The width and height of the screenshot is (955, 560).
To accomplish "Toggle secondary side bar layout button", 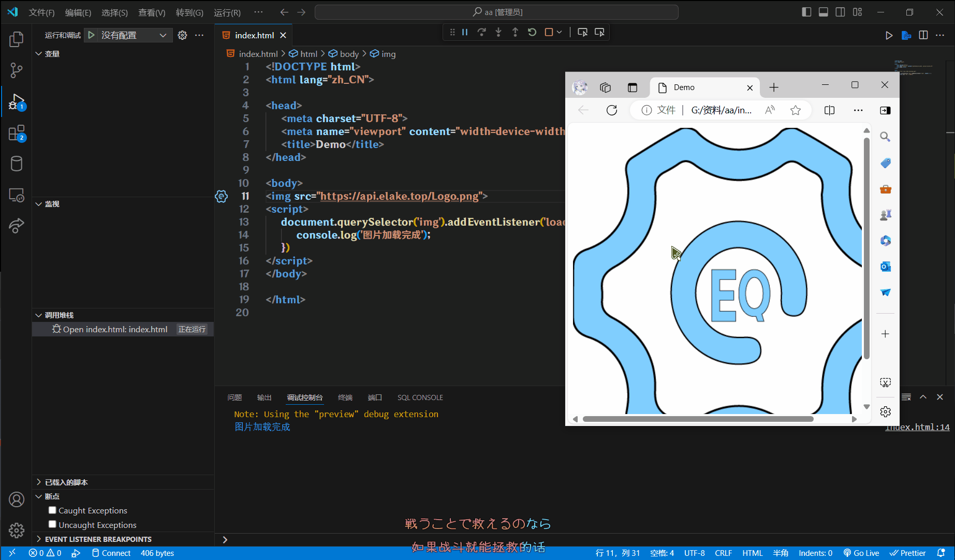I will click(840, 12).
